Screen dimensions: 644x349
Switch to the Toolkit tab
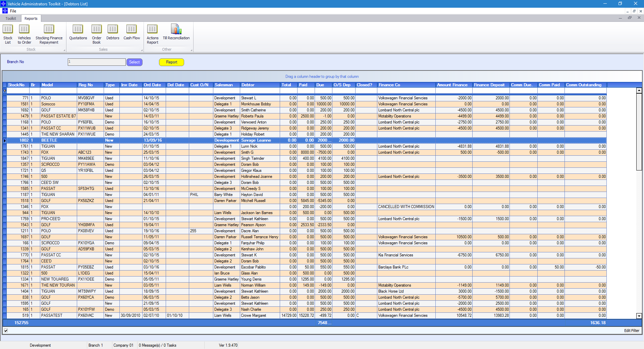pyautogui.click(x=11, y=18)
